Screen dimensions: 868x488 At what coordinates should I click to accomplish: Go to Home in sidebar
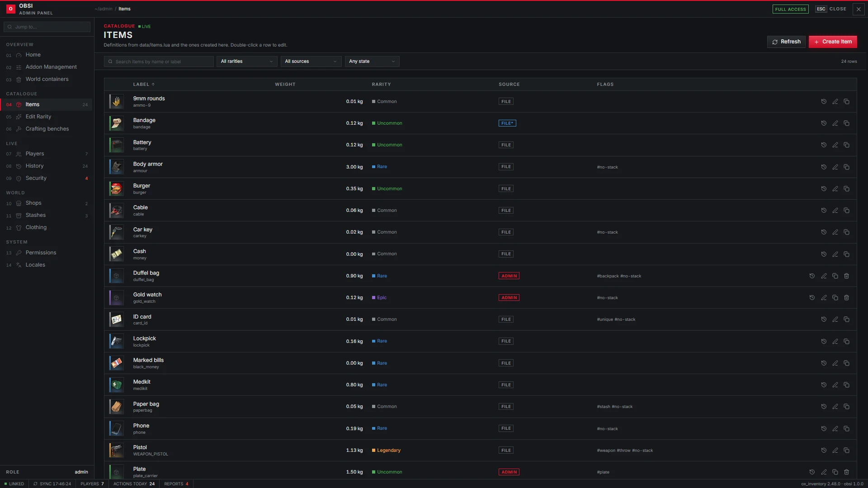coord(46,55)
